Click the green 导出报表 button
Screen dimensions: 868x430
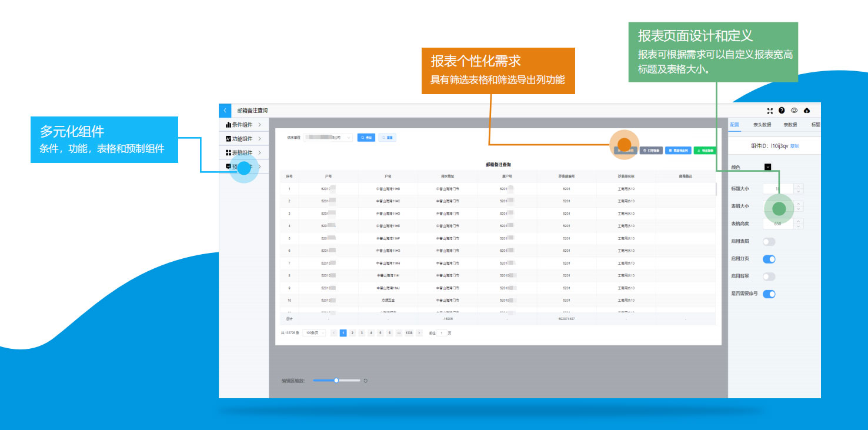tap(705, 151)
